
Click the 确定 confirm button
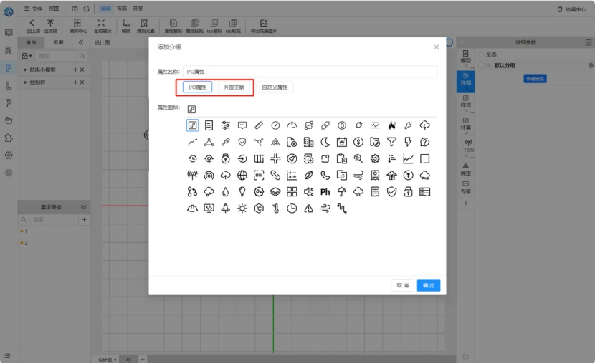(x=429, y=285)
